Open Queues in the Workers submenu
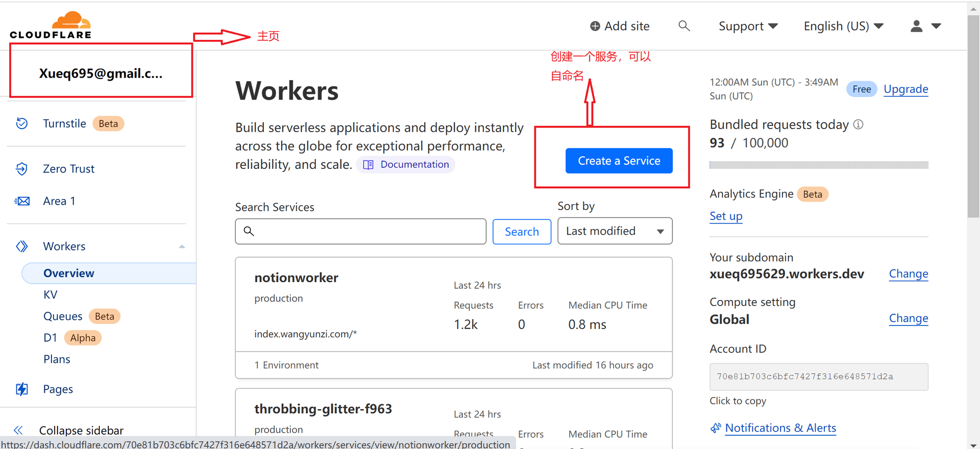Screen dimensions: 980x449 click(x=63, y=316)
